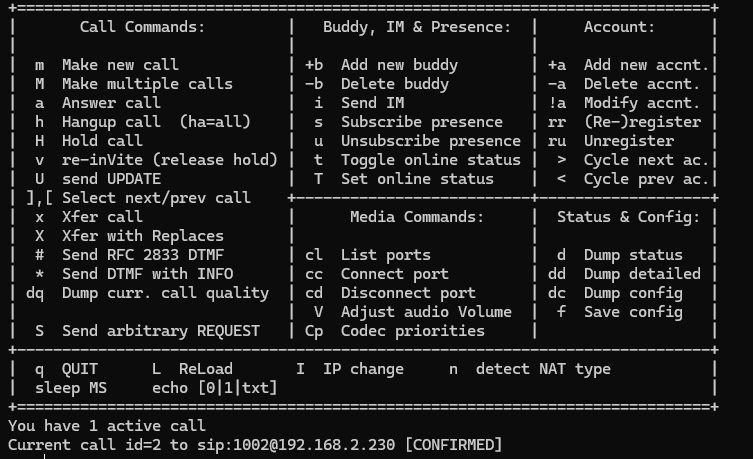753x459 pixels.
Task: Click "detect NAT type" text
Action: click(x=543, y=369)
